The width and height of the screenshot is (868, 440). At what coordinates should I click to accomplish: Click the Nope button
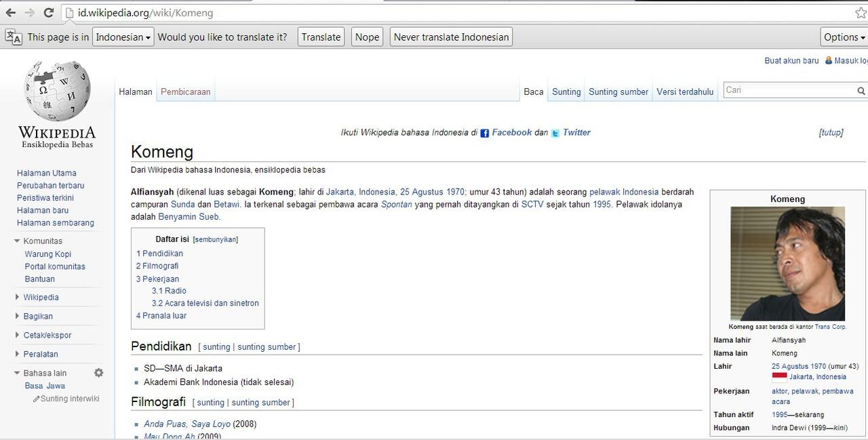367,37
